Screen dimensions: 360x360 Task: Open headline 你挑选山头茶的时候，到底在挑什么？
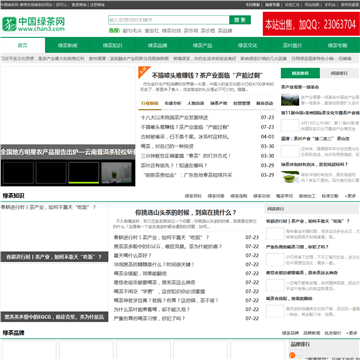coord(186,212)
